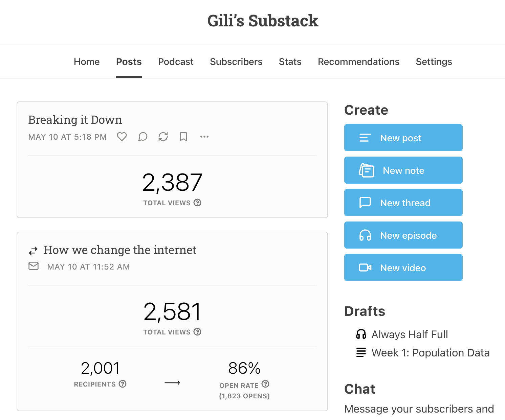Click the Open Rate help icon
The width and height of the screenshot is (505, 420).
[265, 384]
